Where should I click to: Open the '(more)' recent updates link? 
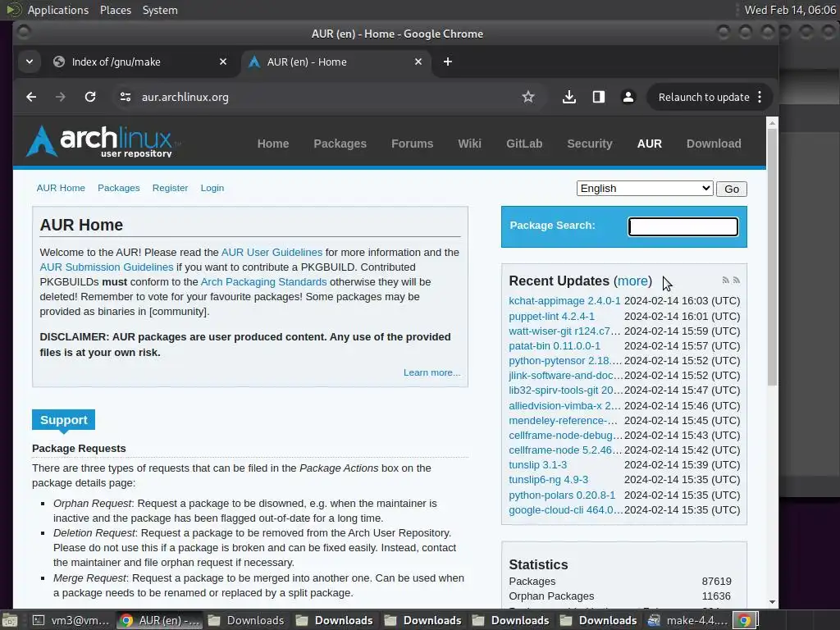[x=632, y=281]
